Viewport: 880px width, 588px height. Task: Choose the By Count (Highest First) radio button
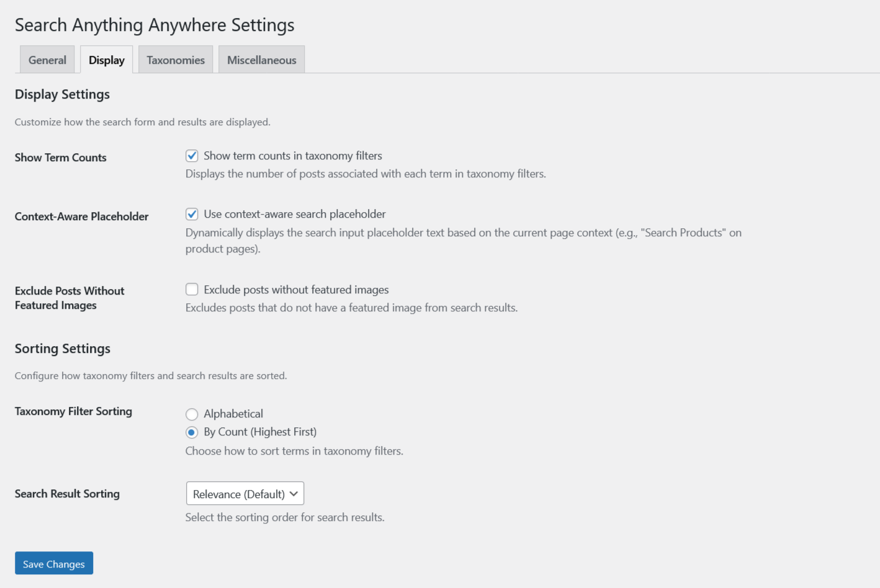[x=192, y=432]
